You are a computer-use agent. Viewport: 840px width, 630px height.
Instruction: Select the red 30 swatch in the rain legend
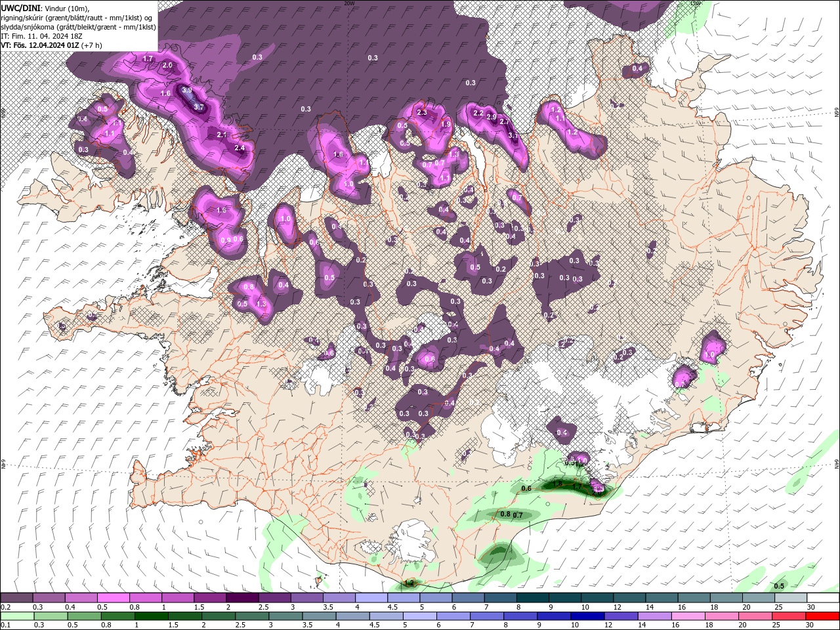coord(822,616)
